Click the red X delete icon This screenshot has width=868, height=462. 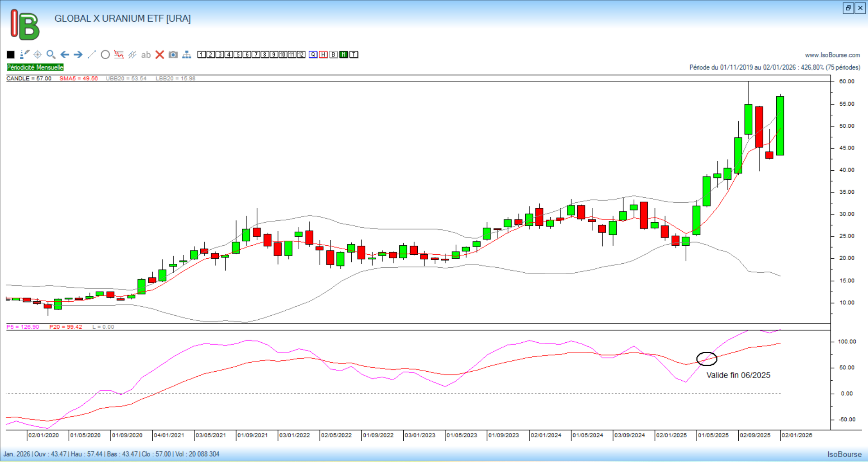(x=160, y=55)
